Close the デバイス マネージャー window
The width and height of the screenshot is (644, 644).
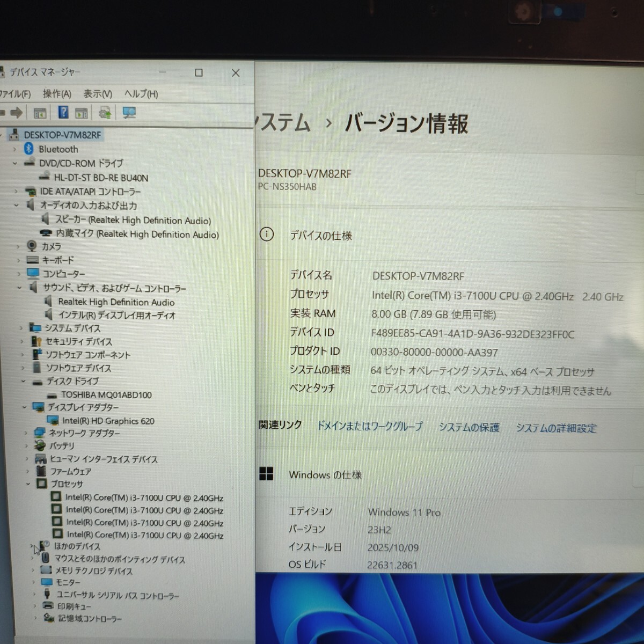click(x=236, y=73)
